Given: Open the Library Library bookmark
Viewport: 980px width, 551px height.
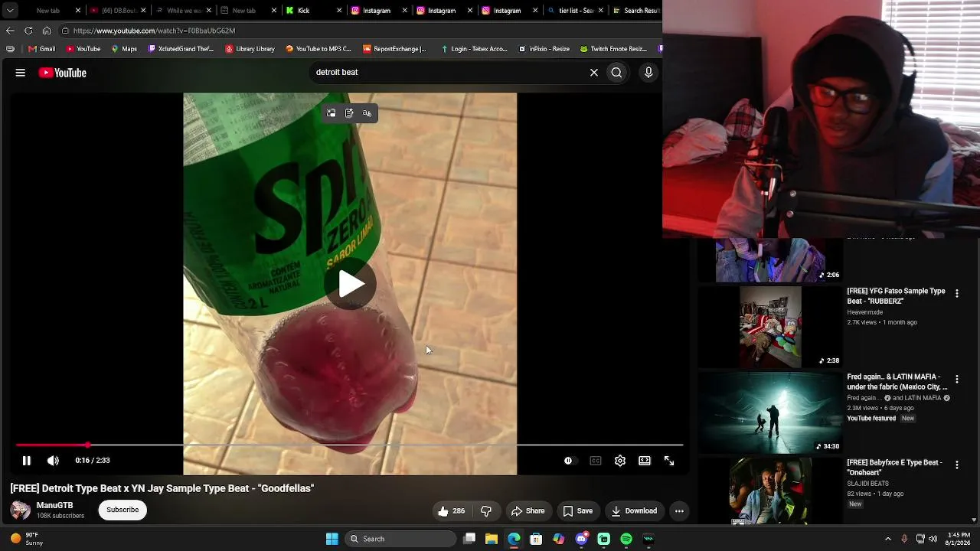Looking at the screenshot, I should pos(250,49).
